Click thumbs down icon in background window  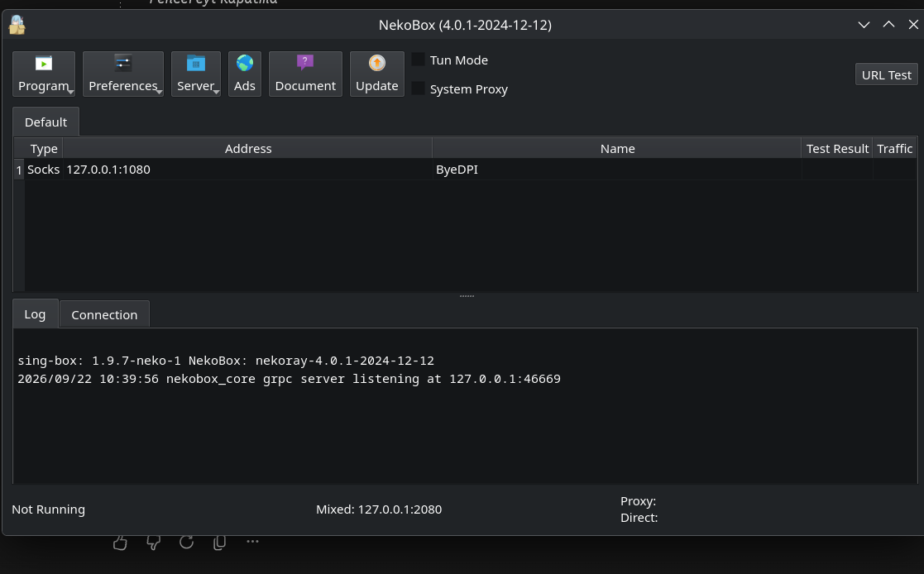coord(153,543)
